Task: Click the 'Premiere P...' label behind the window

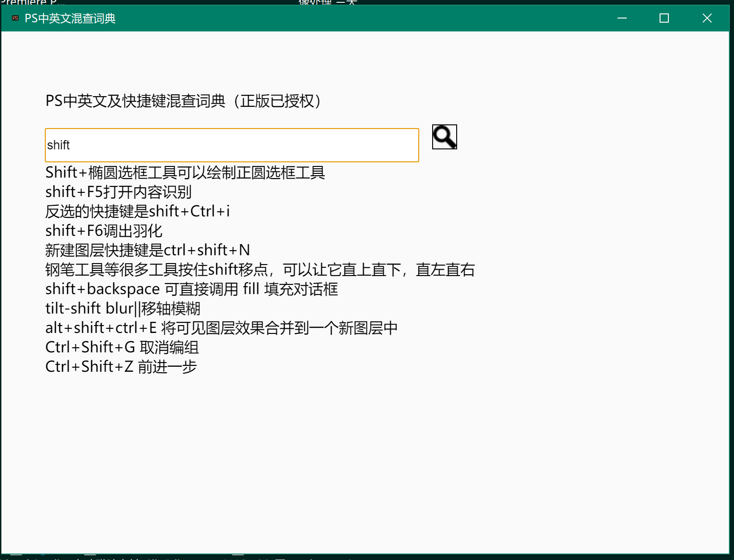Action: [31, 2]
